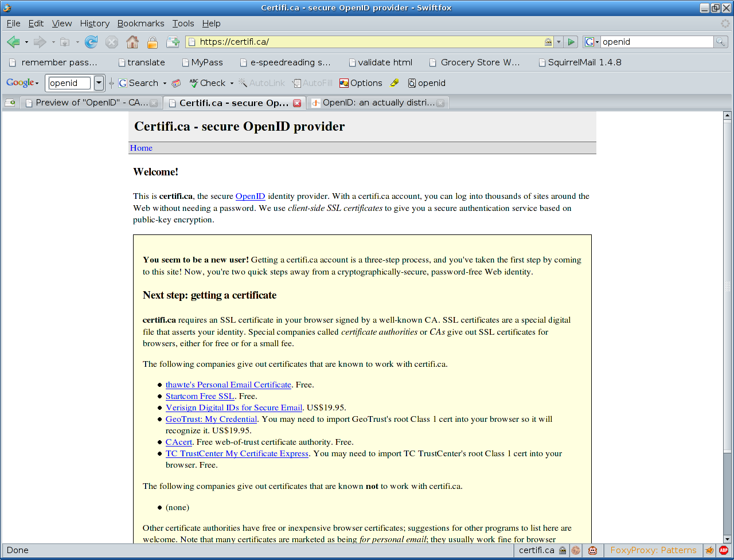
Task: Click the magnifying glass search icon
Action: click(720, 42)
